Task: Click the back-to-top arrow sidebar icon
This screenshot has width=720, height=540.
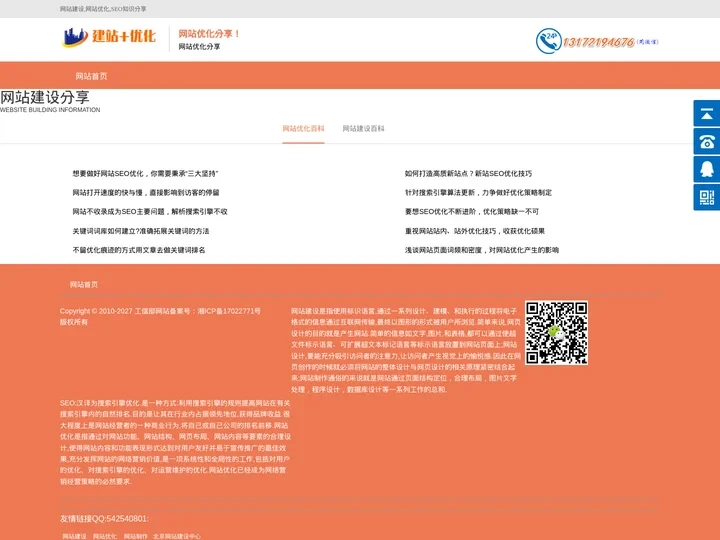Action: 707,113
